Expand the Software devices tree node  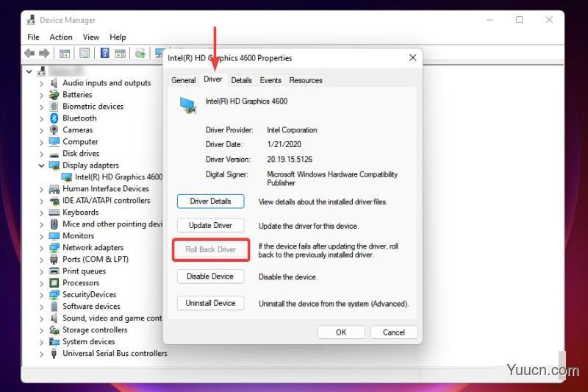pyautogui.click(x=41, y=307)
